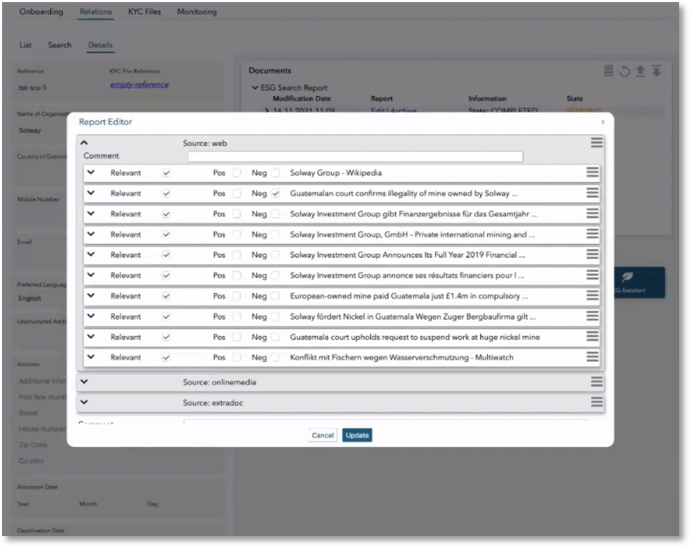
Task: Collapse the Source: web section
Action: pos(84,143)
